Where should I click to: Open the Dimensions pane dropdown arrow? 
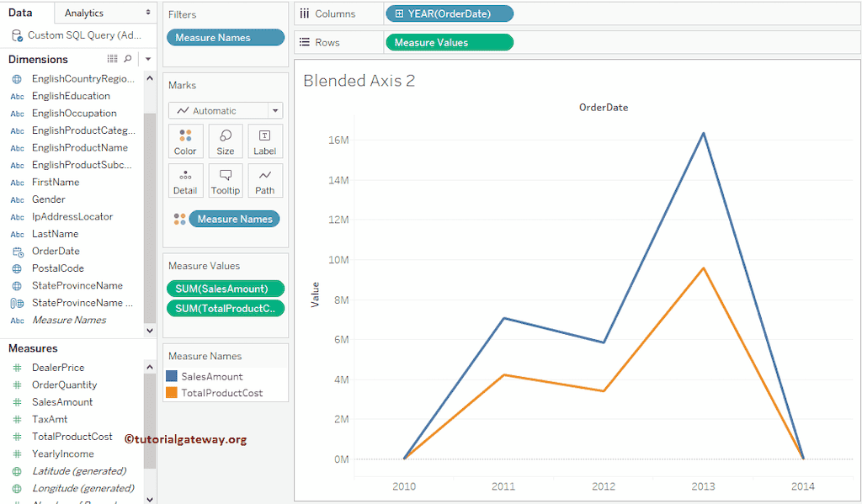(147, 59)
